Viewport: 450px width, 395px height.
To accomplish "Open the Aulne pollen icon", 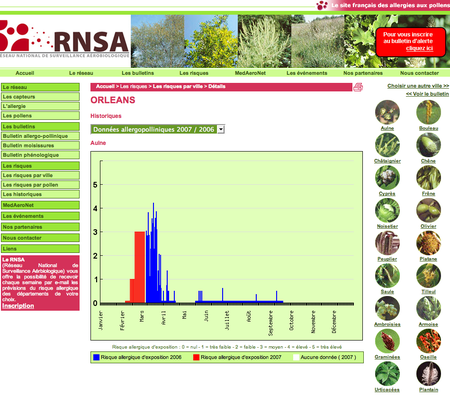I will (387, 112).
